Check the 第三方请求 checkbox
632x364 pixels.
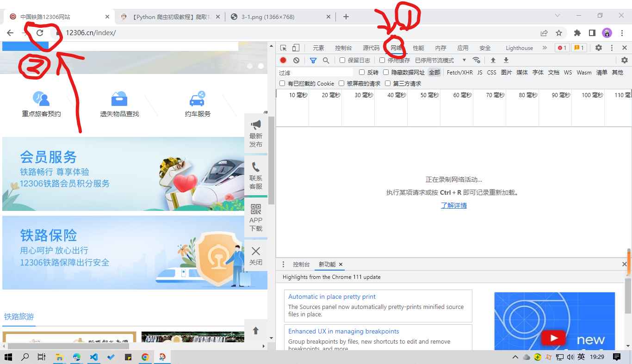tap(388, 83)
